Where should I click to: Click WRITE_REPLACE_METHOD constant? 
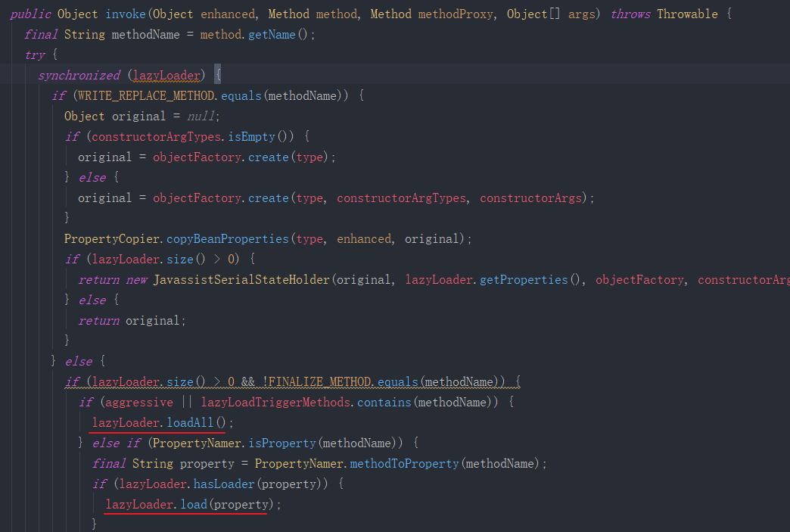[x=146, y=95]
